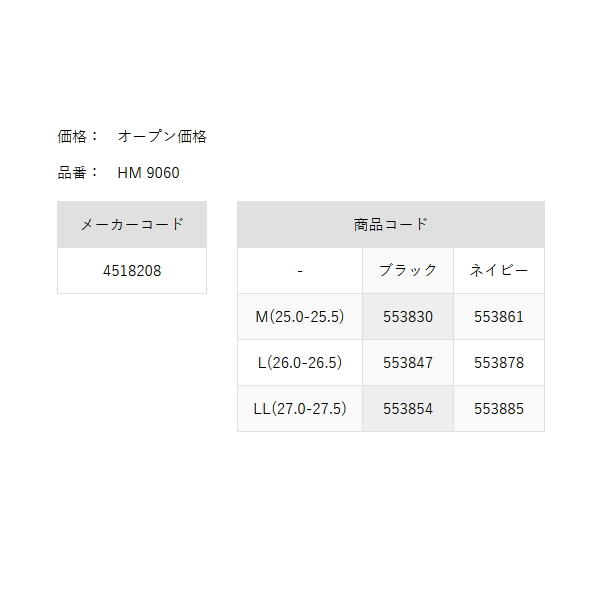The width and height of the screenshot is (600, 600).
Task: Click product code 553885
Action: (x=498, y=408)
